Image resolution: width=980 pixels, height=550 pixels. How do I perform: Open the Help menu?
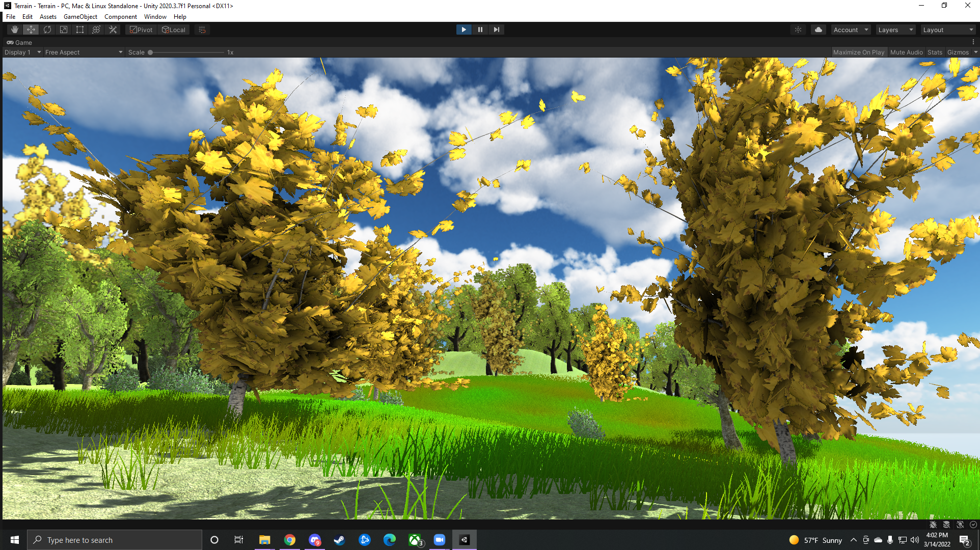[x=180, y=16]
